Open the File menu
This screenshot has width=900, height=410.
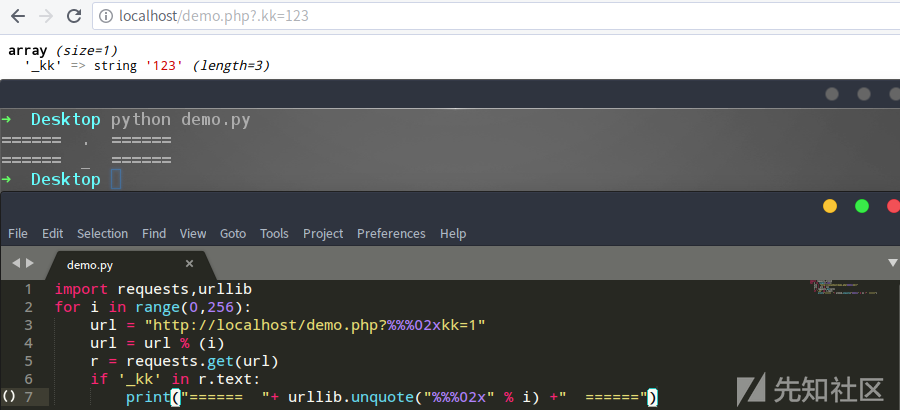[18, 233]
